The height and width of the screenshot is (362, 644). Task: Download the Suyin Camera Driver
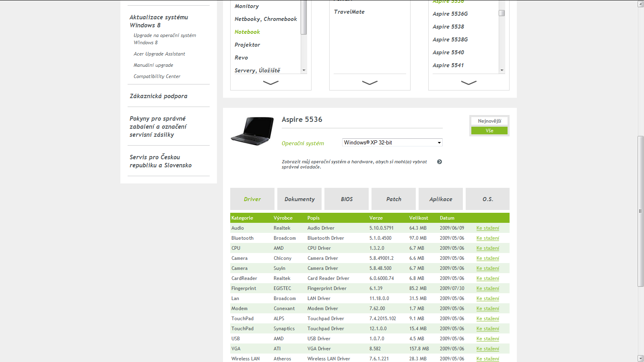click(488, 268)
